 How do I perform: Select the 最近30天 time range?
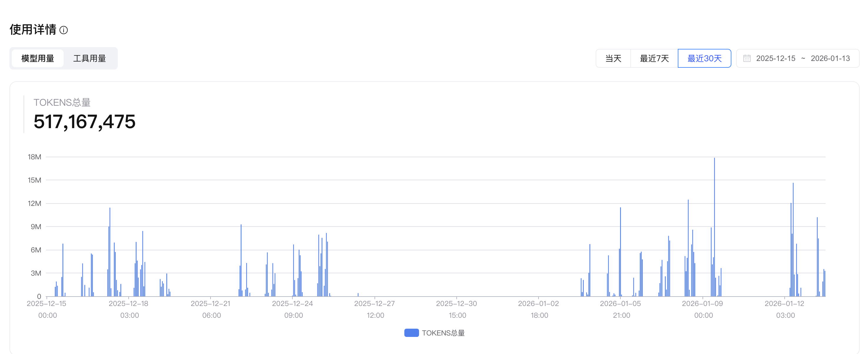(x=704, y=58)
